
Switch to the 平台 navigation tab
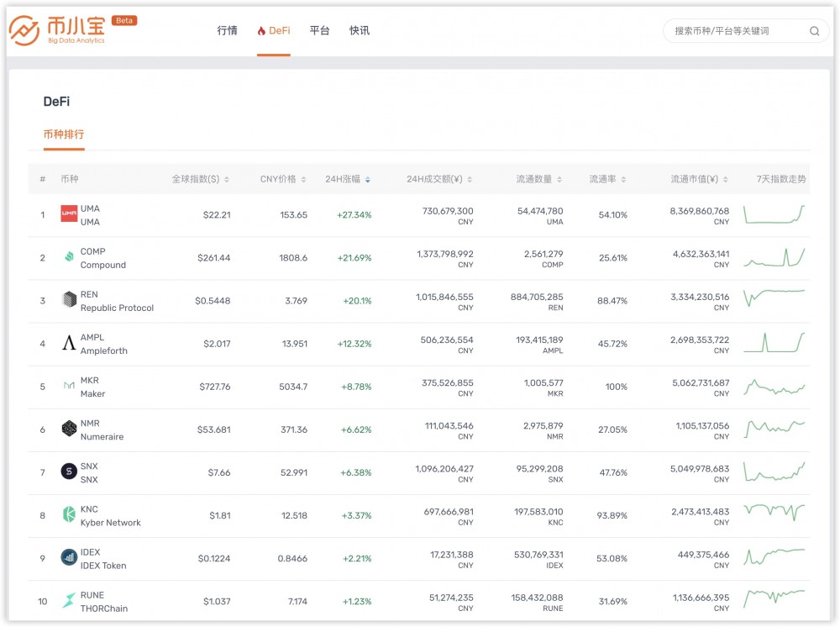coord(319,31)
